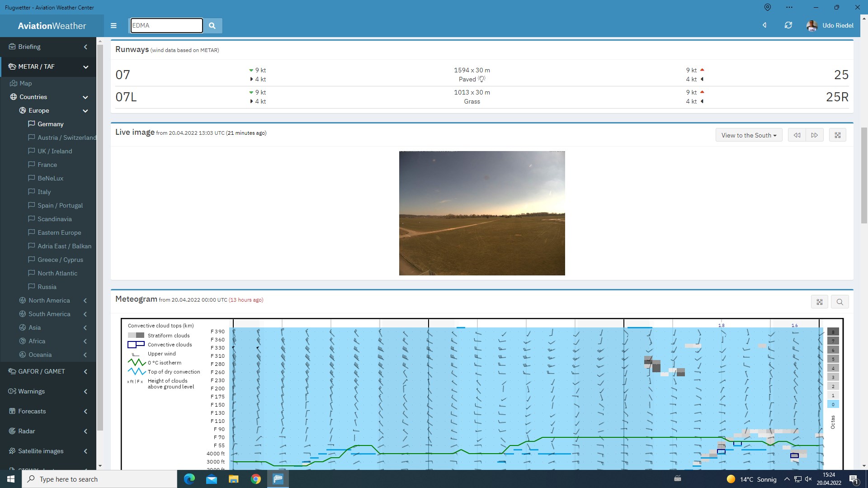The width and height of the screenshot is (868, 488).
Task: Click the refresh icon in header
Action: click(x=788, y=25)
